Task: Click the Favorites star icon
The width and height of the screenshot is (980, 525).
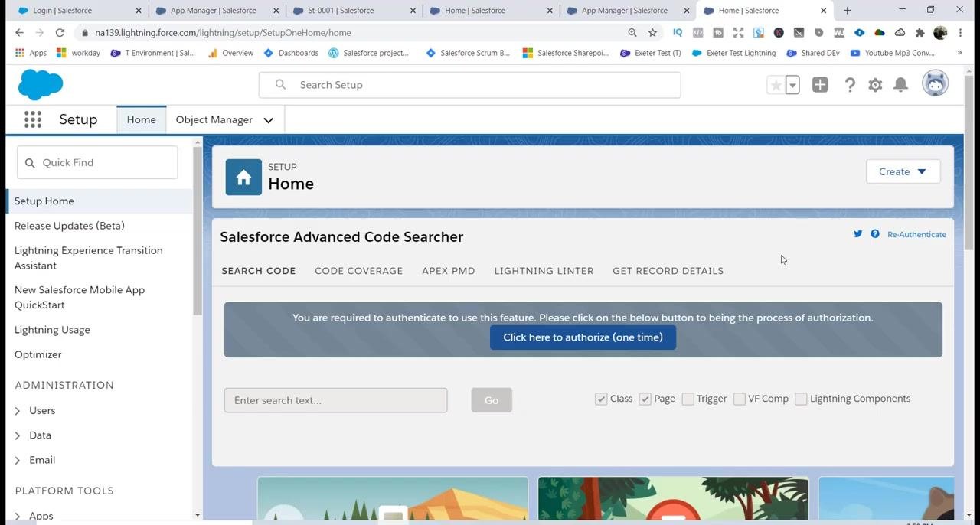Action: click(776, 85)
